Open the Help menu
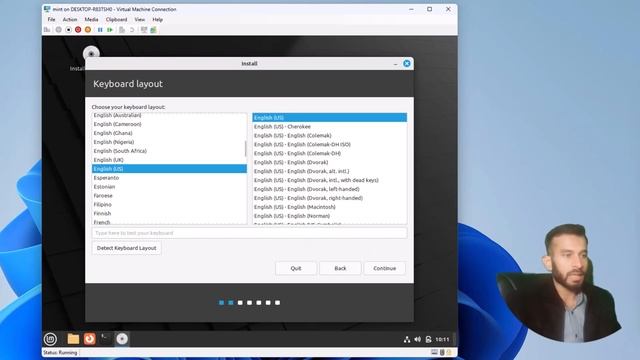The image size is (640, 360). coord(158,19)
